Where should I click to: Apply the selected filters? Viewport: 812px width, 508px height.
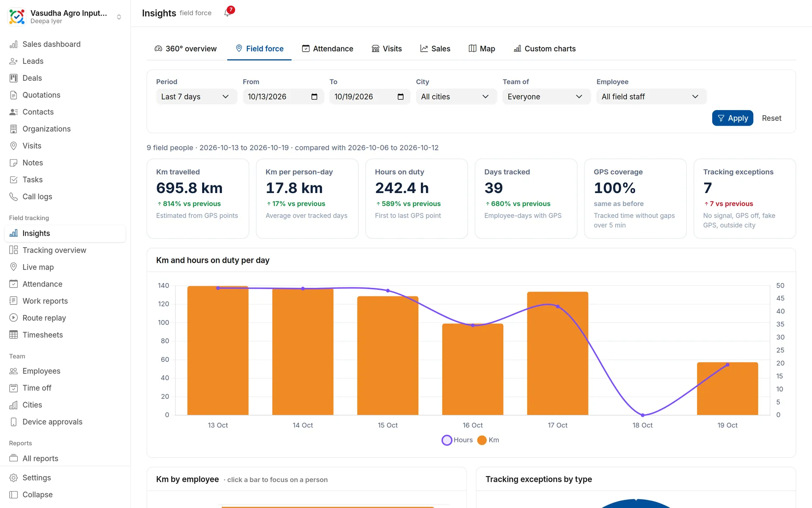[732, 118]
